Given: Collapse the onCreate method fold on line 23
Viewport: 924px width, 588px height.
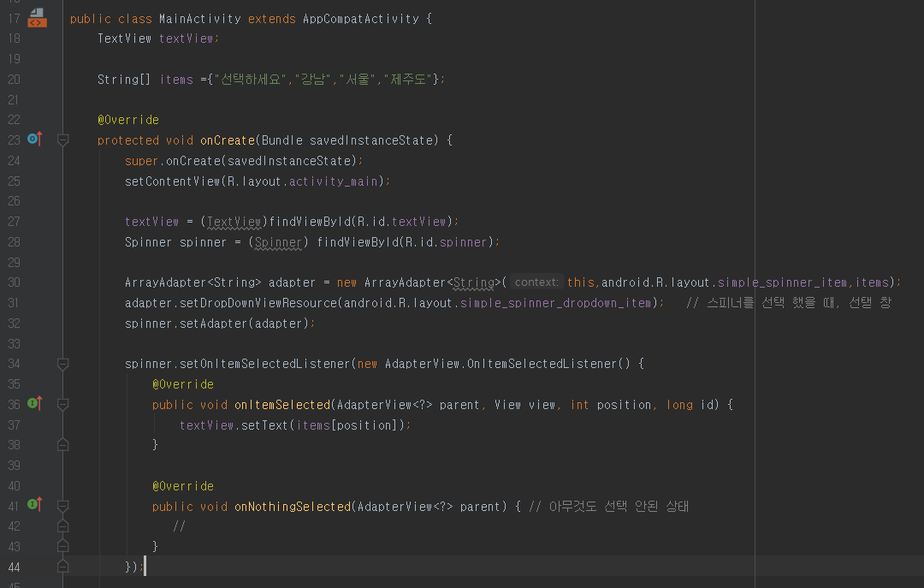Looking at the screenshot, I should (x=62, y=140).
